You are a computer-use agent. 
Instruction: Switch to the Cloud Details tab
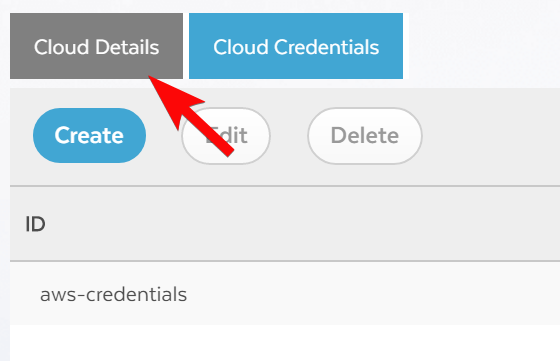pyautogui.click(x=96, y=46)
